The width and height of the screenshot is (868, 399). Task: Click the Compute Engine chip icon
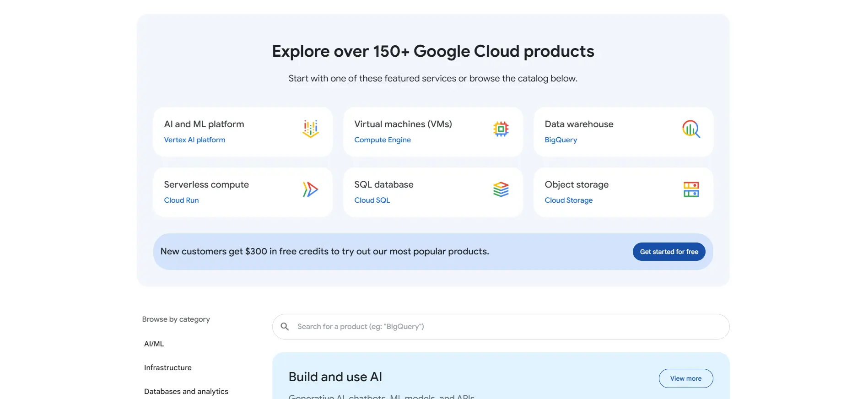pyautogui.click(x=501, y=129)
